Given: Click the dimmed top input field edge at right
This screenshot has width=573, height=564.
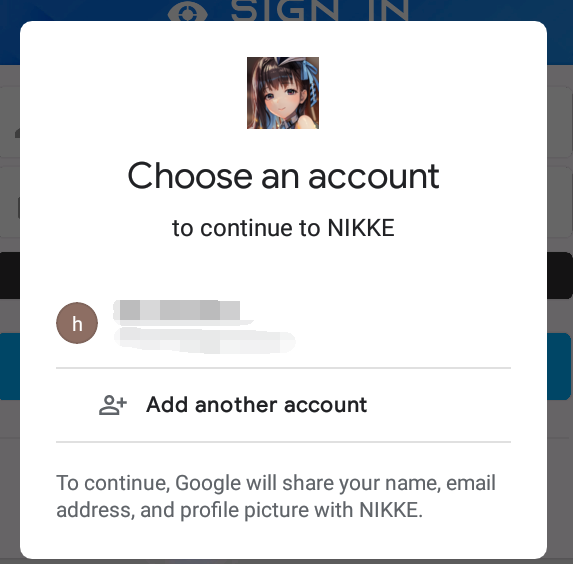Looking at the screenshot, I should tap(560, 122).
